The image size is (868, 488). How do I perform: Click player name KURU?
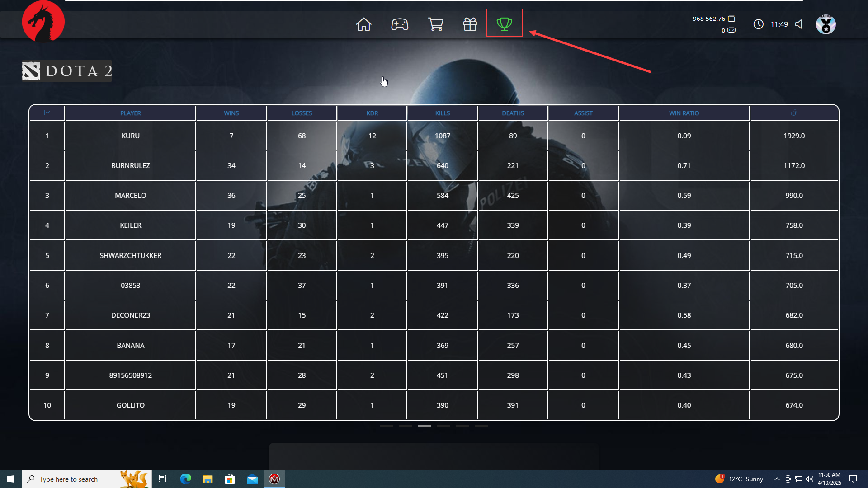coord(130,136)
